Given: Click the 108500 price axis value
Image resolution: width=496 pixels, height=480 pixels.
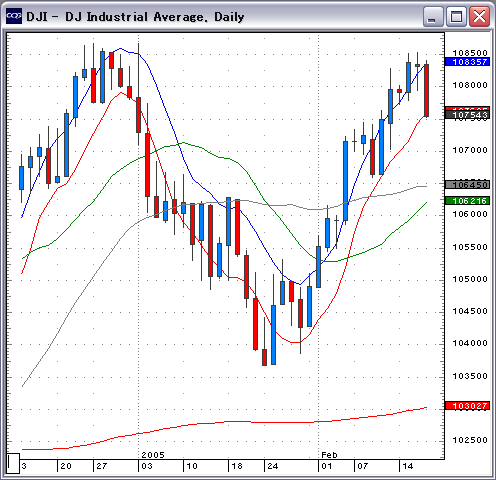Looking at the screenshot, I should (470, 53).
